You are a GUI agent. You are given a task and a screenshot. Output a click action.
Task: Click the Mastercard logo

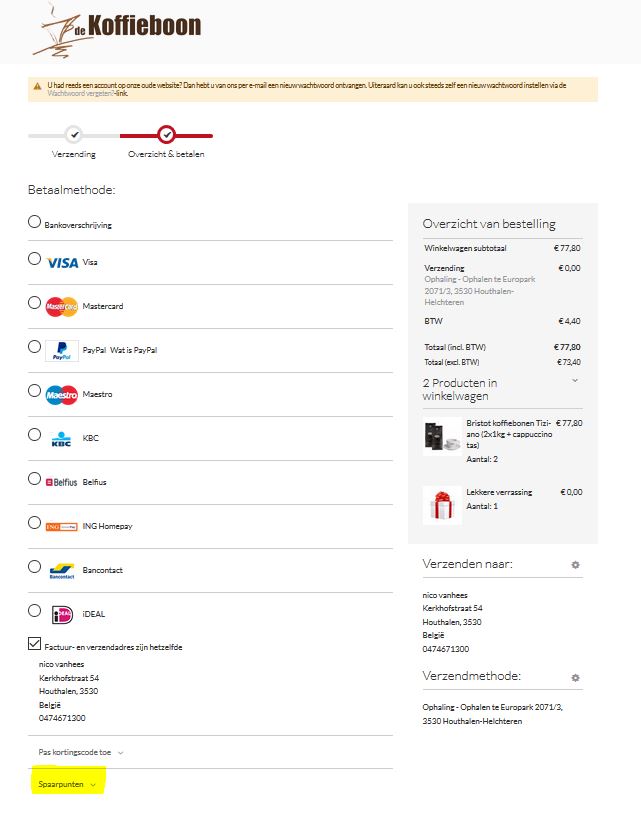coord(62,306)
